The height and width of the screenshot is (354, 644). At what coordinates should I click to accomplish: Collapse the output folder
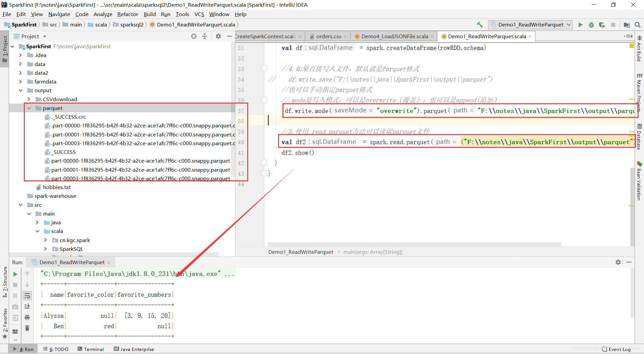coord(20,91)
